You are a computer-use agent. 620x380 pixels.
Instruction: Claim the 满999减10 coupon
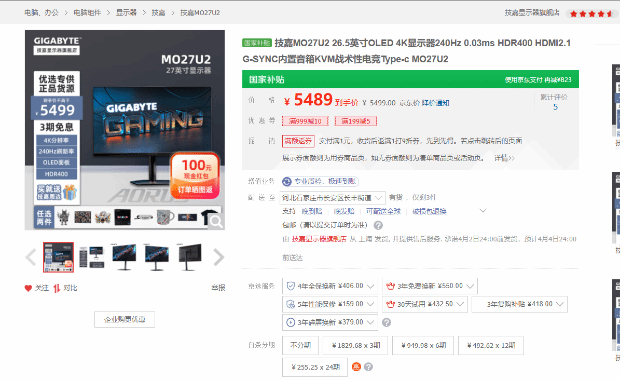[x=305, y=121]
